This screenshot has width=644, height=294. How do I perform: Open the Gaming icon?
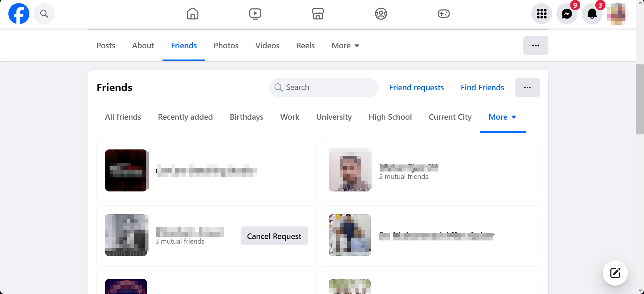tap(444, 14)
